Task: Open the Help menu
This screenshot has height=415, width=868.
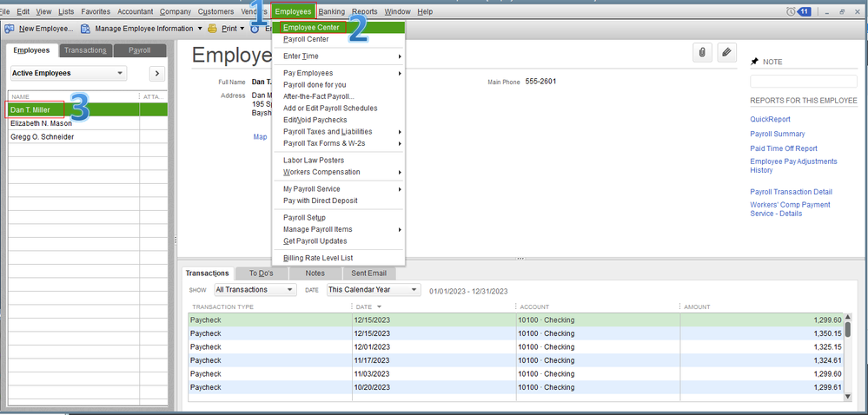Action: click(425, 11)
